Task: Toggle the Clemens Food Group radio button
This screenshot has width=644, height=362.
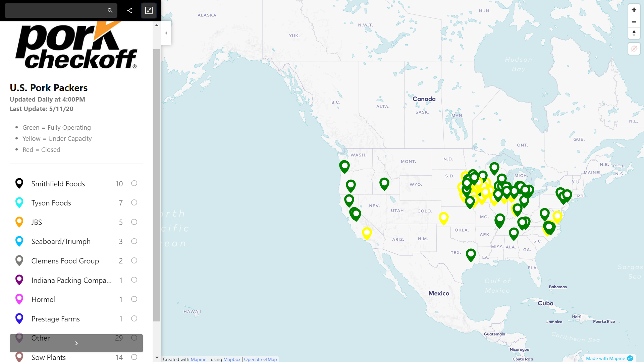Action: [134, 260]
